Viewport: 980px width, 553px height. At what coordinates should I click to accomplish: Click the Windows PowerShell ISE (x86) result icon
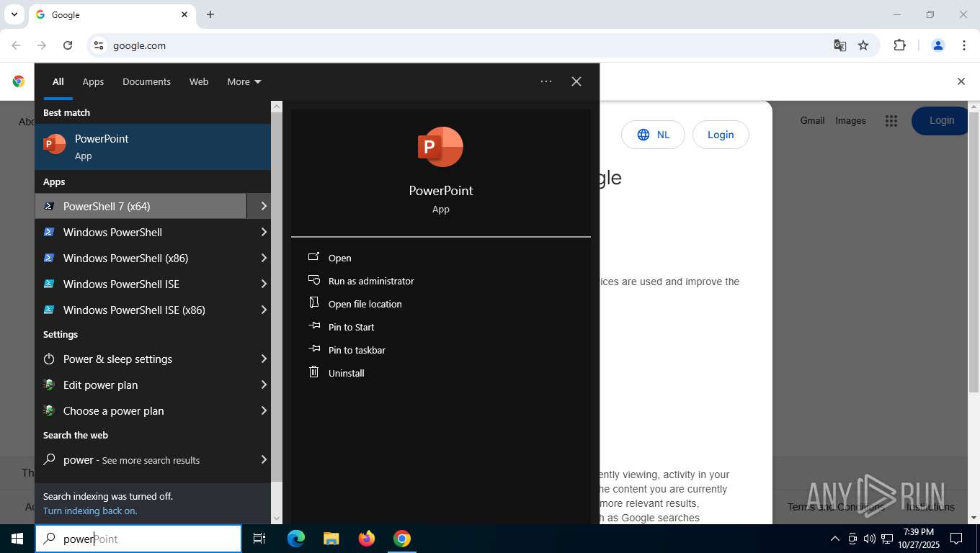49,310
